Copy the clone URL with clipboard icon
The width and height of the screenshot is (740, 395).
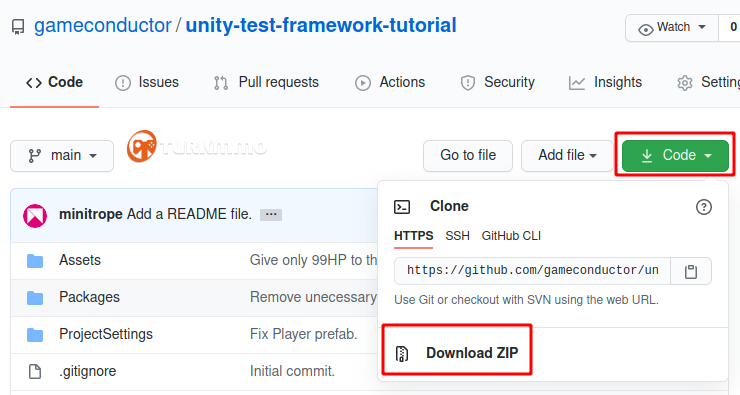click(x=690, y=271)
